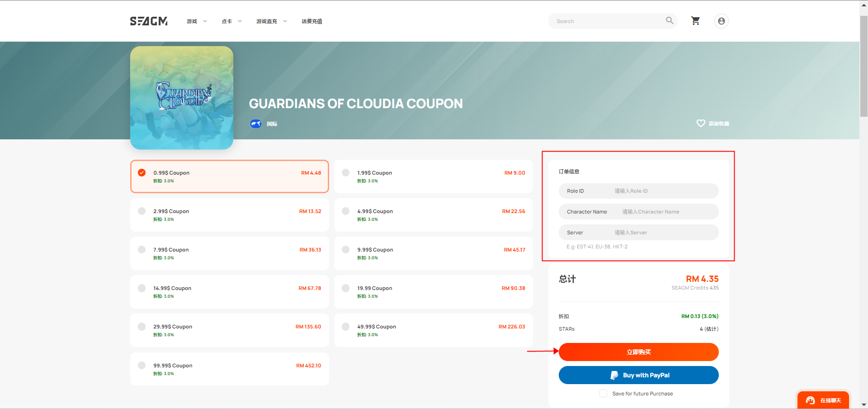
Task: Click the SEAGM Credits 435 text
Action: click(695, 288)
